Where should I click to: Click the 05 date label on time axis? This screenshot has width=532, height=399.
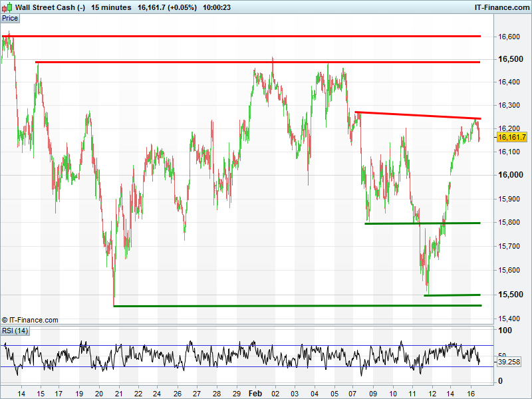(x=334, y=394)
